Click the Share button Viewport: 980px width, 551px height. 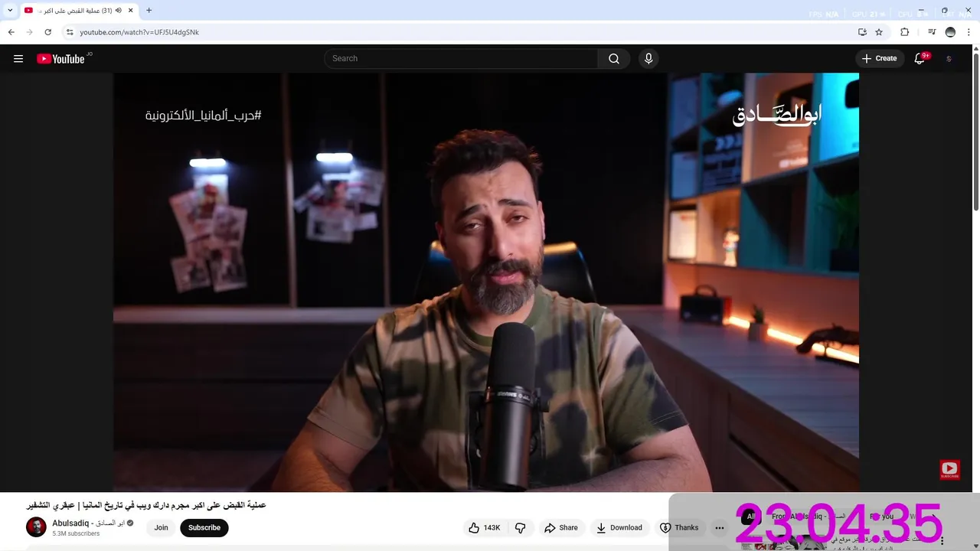coord(561,528)
